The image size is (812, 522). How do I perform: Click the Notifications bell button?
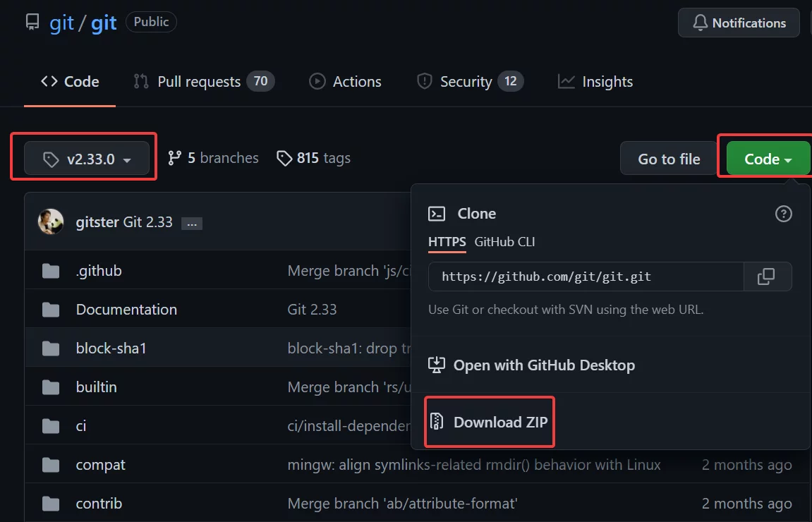(739, 23)
